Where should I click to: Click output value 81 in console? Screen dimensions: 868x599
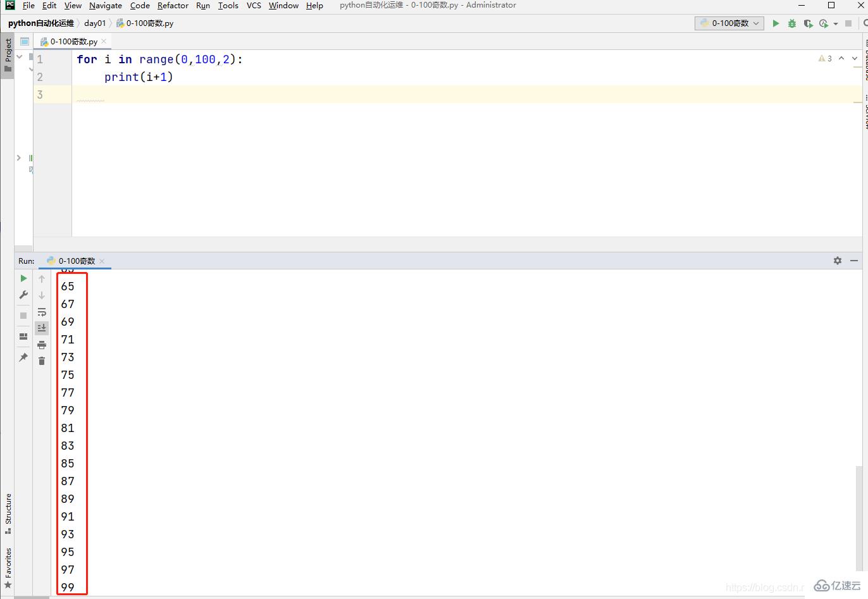coord(68,428)
